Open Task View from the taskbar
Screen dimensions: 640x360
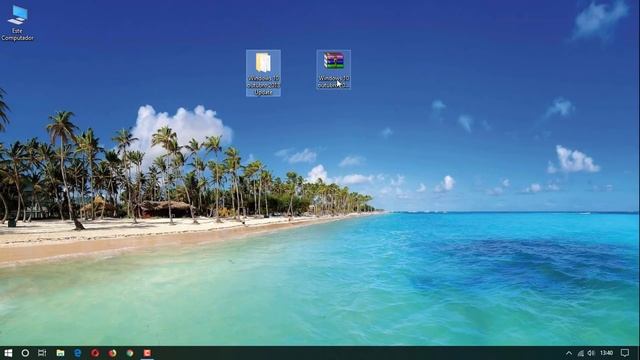point(42,353)
